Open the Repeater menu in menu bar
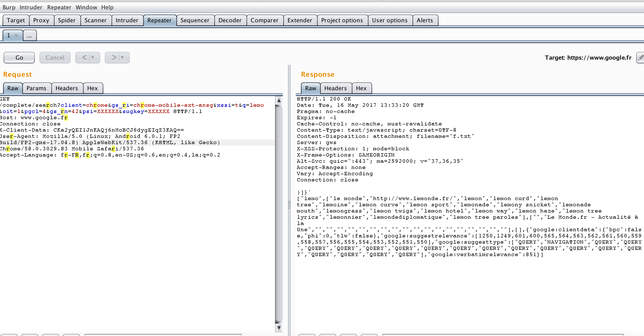 coord(59,7)
